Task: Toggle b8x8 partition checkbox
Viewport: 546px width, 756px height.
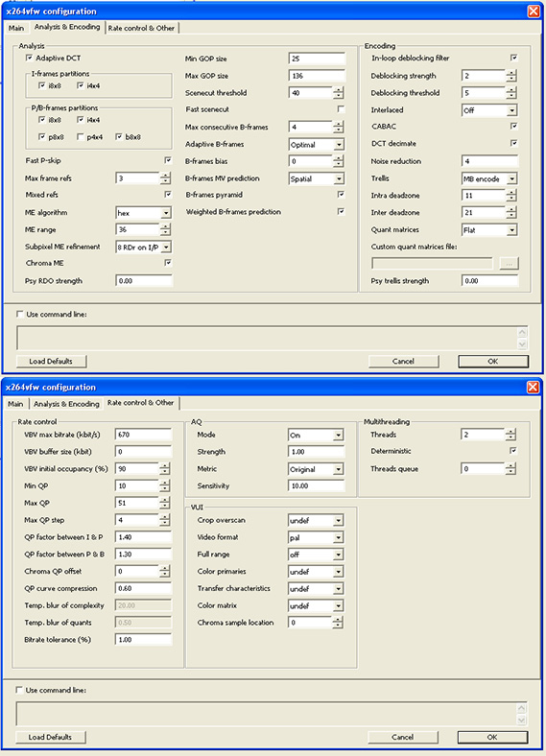Action: point(119,137)
